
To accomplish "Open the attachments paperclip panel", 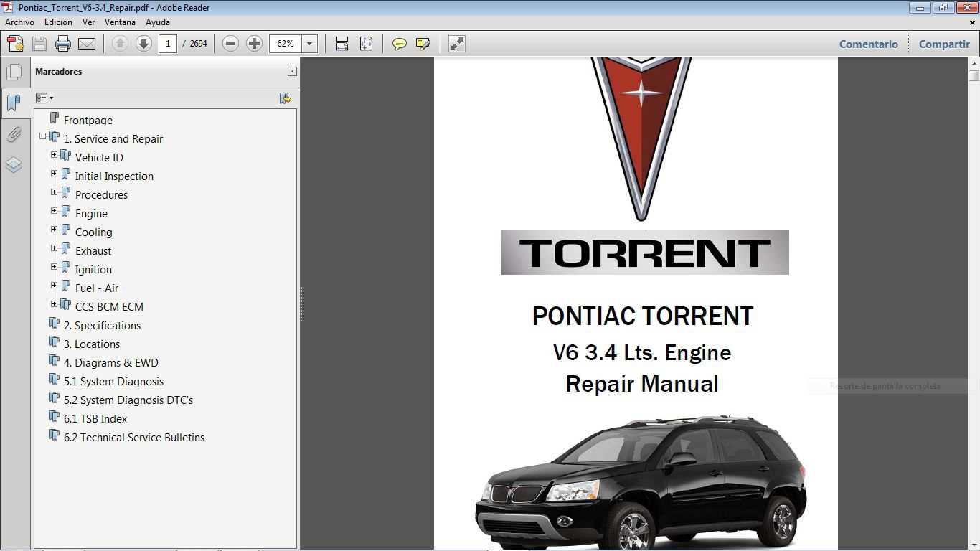I will point(14,134).
